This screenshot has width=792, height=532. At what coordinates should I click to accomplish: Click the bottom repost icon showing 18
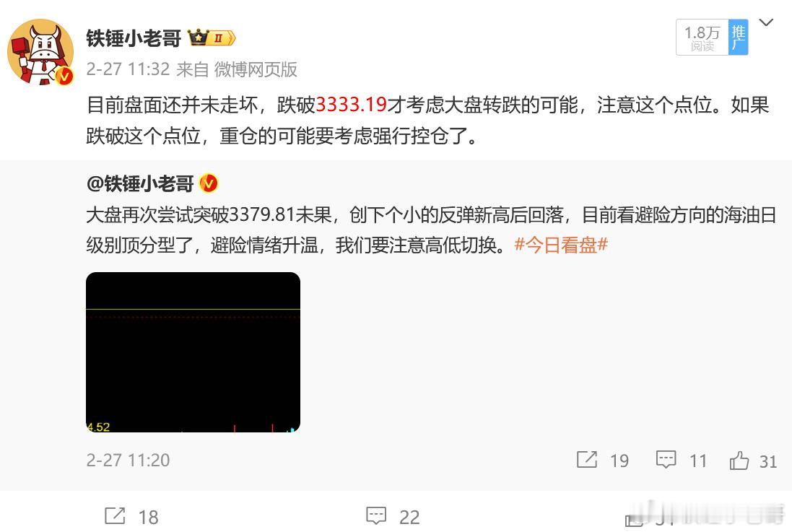click(116, 516)
